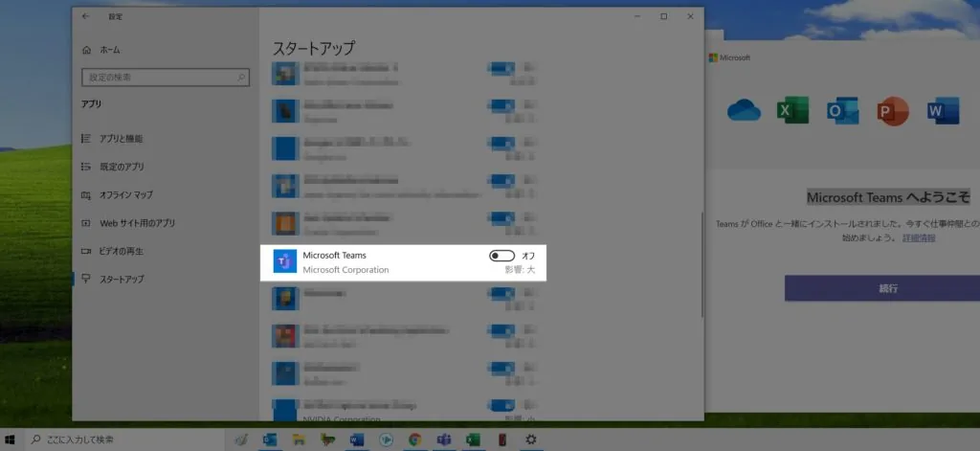Open Web サイト用のアプリ page

click(x=128, y=223)
